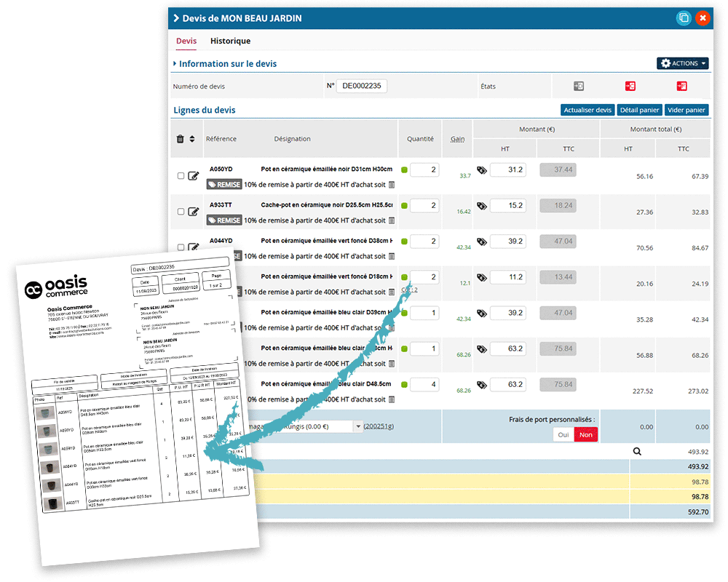Click the edit icon on row A933TT

tap(194, 212)
